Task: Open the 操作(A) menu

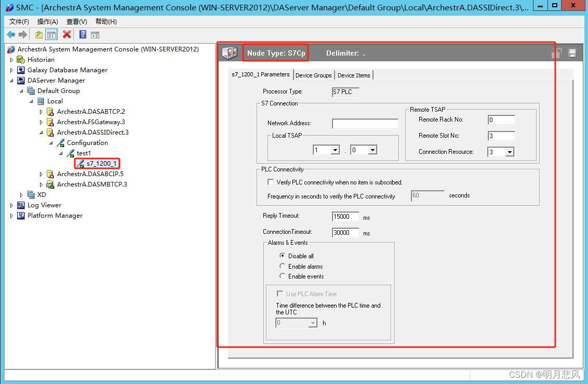Action: pyautogui.click(x=48, y=21)
